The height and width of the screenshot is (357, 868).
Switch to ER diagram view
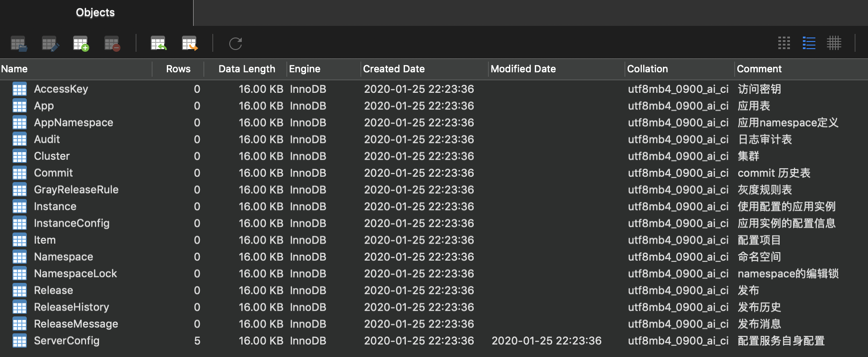[x=835, y=43]
